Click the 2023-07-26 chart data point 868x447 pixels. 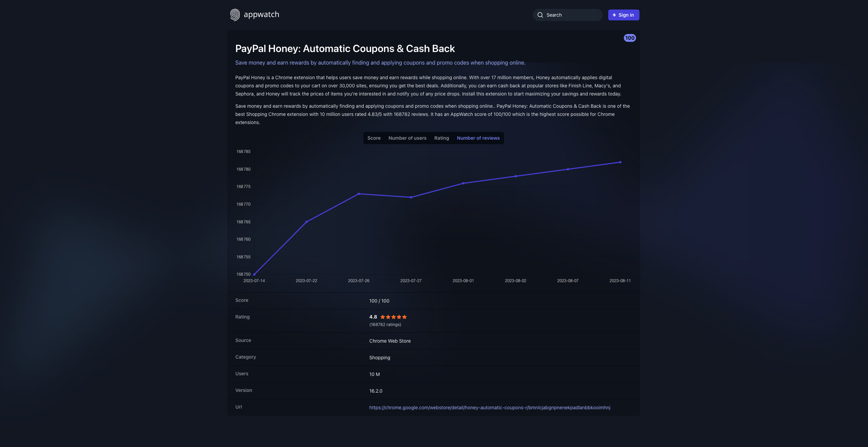click(x=359, y=194)
